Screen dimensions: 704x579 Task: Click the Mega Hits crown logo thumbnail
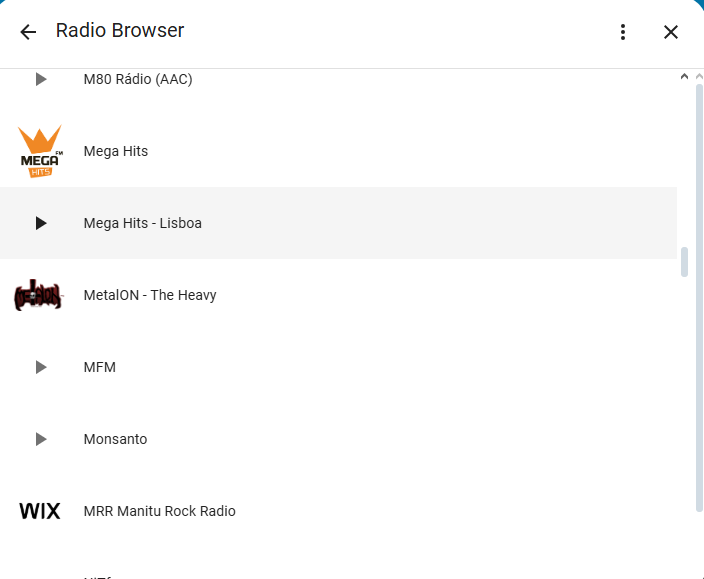[40, 151]
